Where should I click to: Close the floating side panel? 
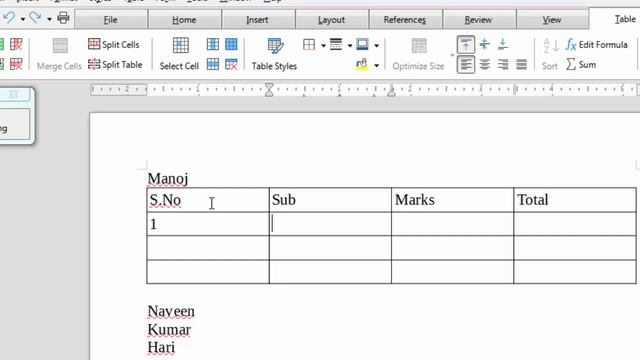point(13,94)
